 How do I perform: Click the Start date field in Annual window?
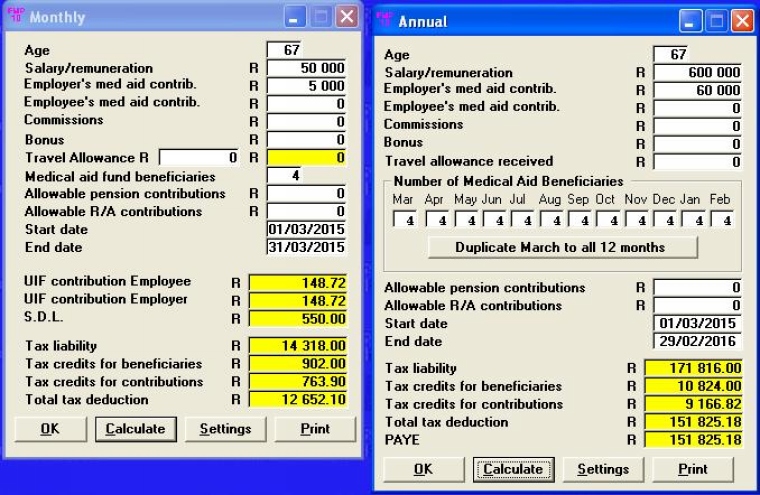point(697,323)
